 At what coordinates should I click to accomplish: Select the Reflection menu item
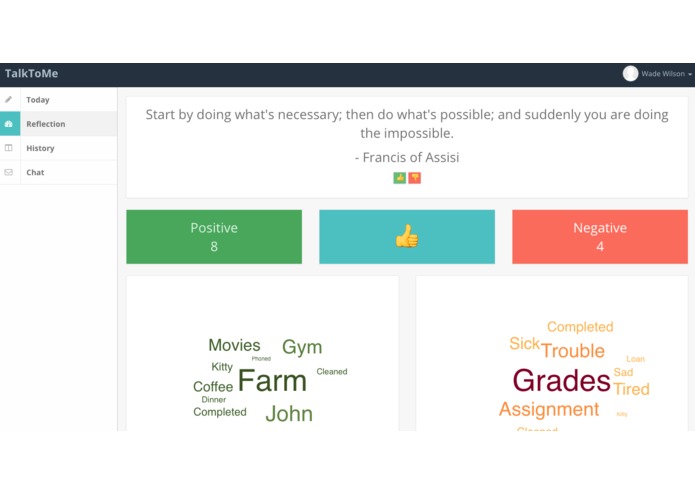pyautogui.click(x=59, y=124)
